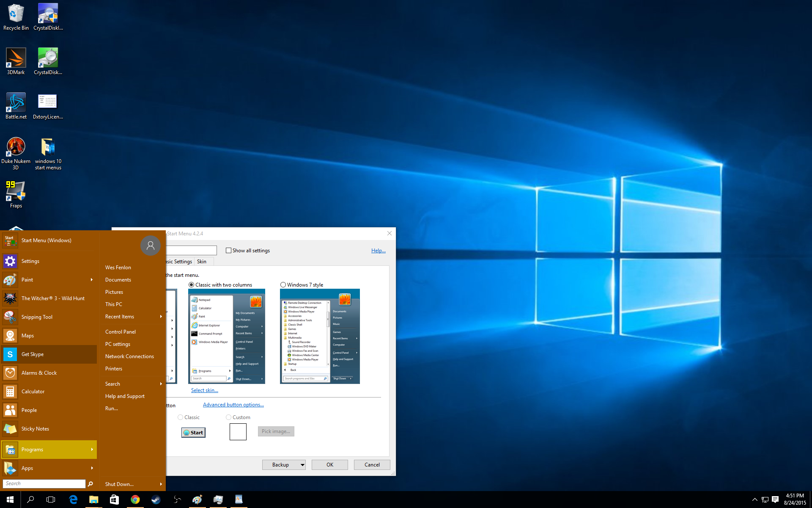The width and height of the screenshot is (812, 508).
Task: Open Calculator from the start menu
Action: (x=49, y=392)
